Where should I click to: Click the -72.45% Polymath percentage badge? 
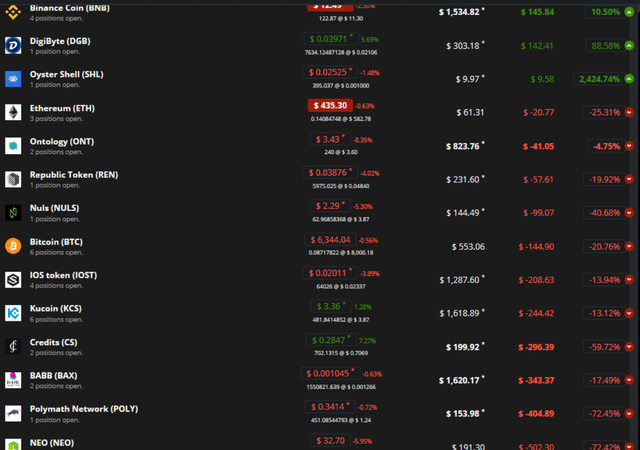tap(604, 414)
